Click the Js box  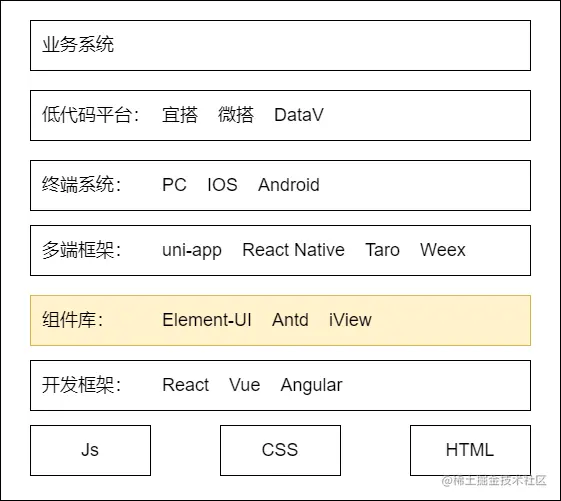91,450
